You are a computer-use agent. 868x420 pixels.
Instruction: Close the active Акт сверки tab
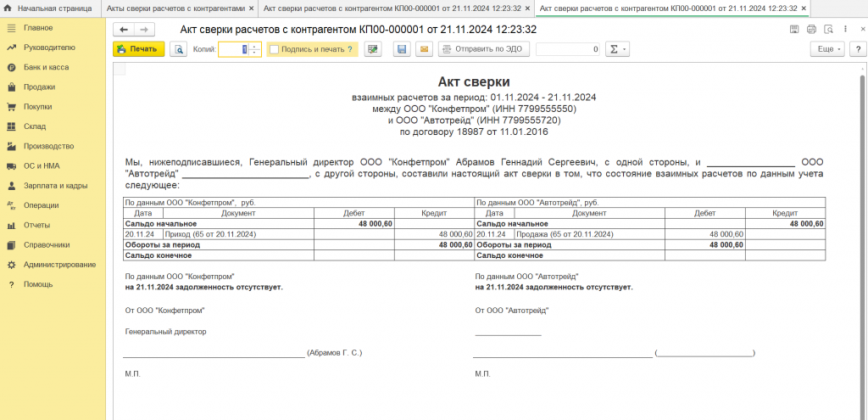[804, 8]
